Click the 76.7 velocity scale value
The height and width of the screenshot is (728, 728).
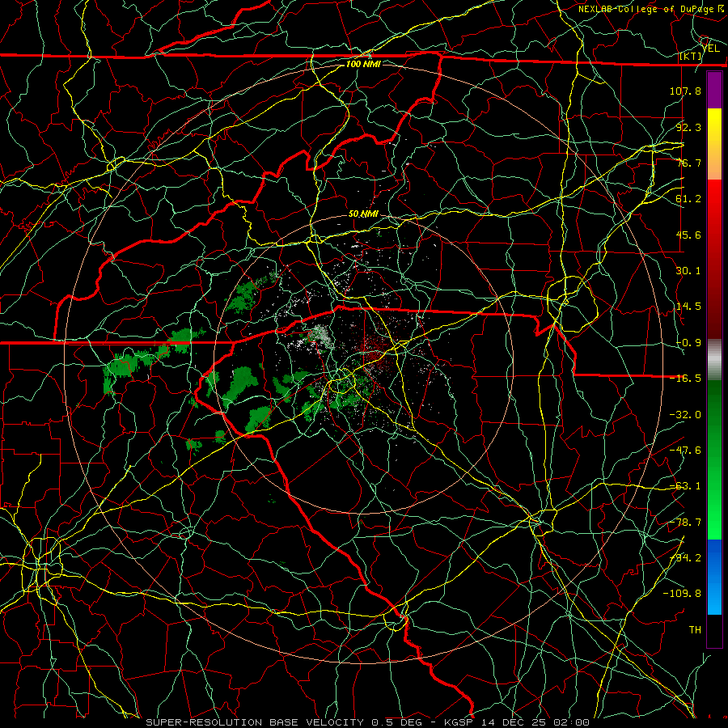[x=689, y=163]
